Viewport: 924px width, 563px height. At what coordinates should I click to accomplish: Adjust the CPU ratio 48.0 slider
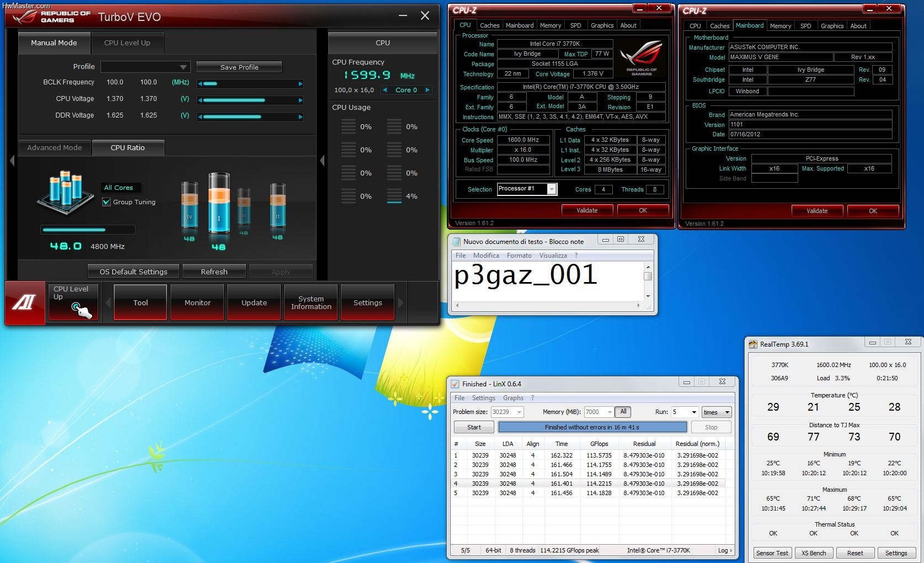click(88, 230)
